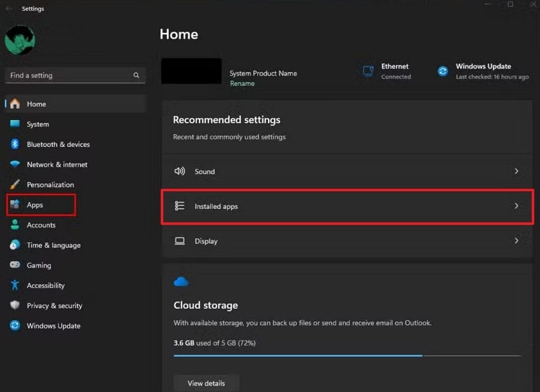Click the OneDrive cloud icon
Screen dimensions: 540x392
[181, 282]
